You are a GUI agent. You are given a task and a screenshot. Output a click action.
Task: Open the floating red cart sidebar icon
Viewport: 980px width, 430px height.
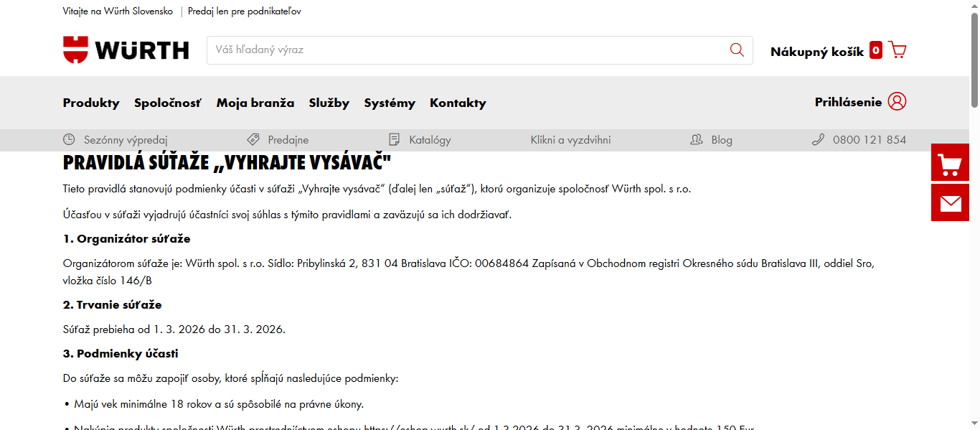pos(950,163)
